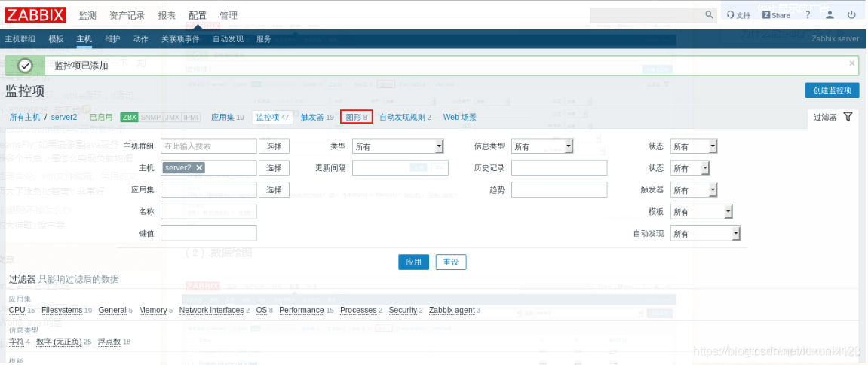Filter by Performance application set
Image resolution: width=868 pixels, height=365 pixels.
301,310
